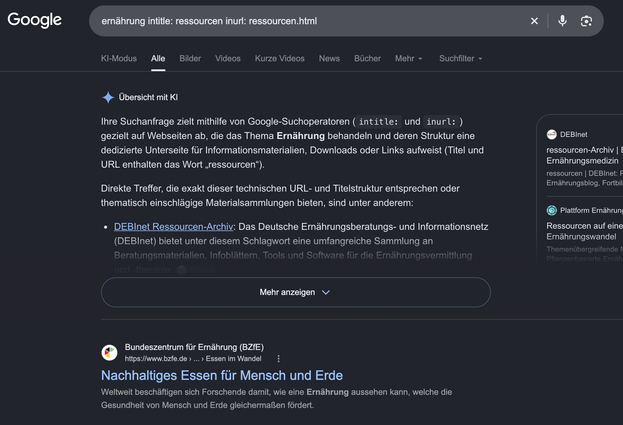Expand the Mehr dropdown

pos(408,58)
